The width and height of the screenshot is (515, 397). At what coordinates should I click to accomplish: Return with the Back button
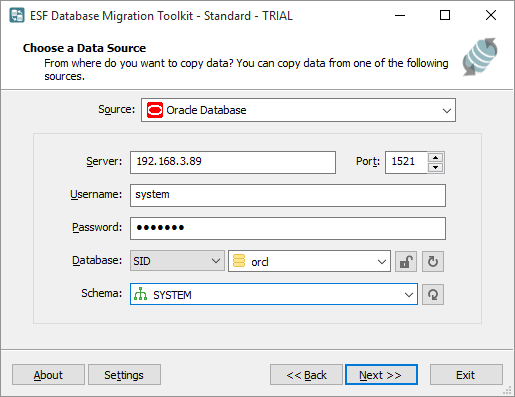(306, 375)
